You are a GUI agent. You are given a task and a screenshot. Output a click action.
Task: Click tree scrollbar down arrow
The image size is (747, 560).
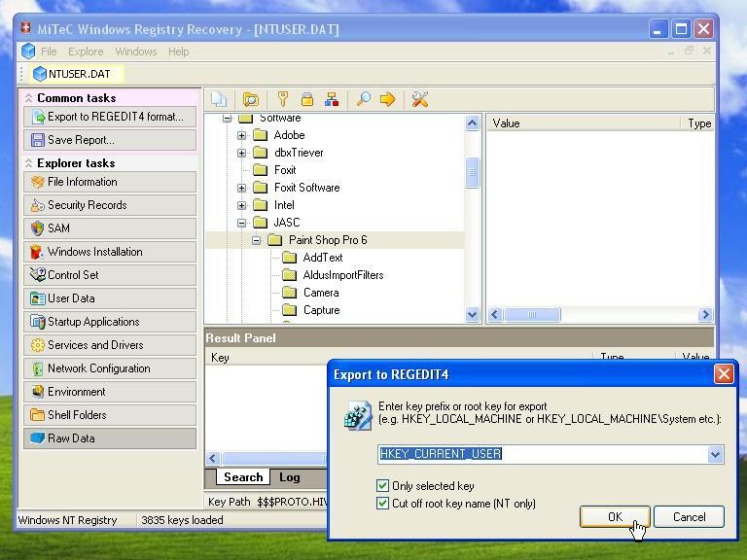tap(472, 314)
